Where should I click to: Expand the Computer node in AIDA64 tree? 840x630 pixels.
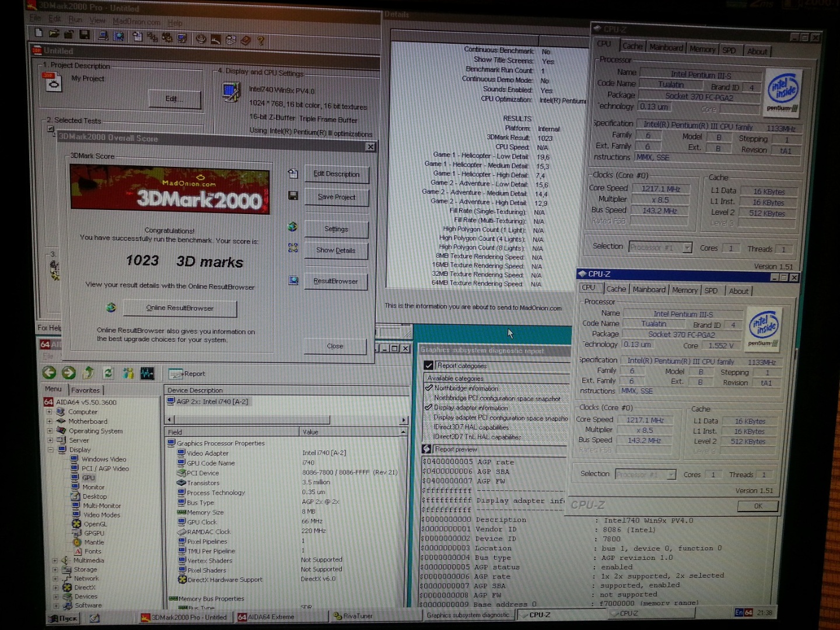pos(50,412)
